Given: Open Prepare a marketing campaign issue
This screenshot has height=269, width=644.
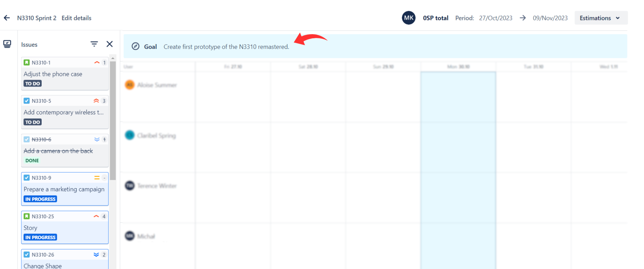Looking at the screenshot, I should 64,189.
